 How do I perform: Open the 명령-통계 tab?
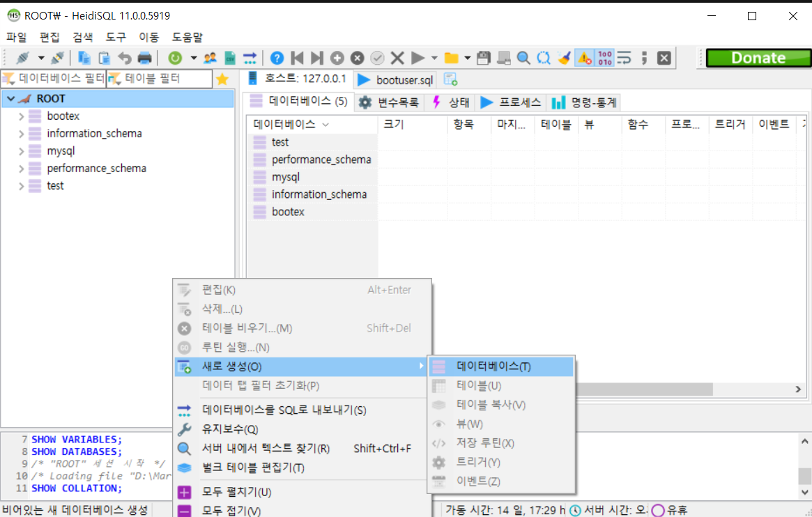tap(584, 102)
